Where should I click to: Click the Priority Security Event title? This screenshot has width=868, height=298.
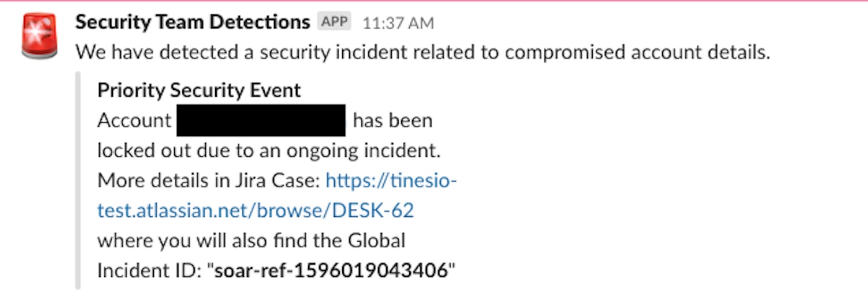click(x=199, y=90)
